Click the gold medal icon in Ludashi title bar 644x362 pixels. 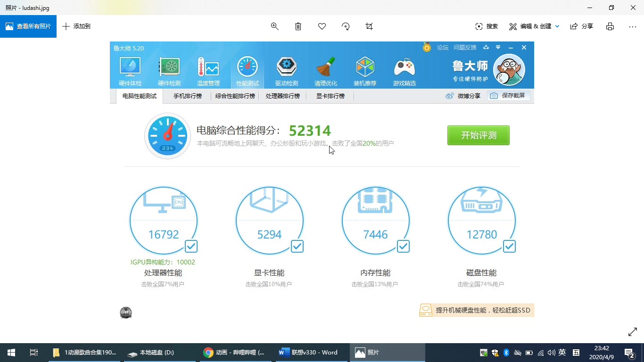pos(427,47)
